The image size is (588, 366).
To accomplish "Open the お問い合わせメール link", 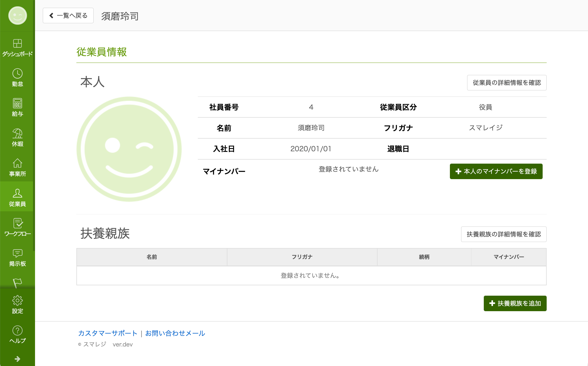I will 175,333.
